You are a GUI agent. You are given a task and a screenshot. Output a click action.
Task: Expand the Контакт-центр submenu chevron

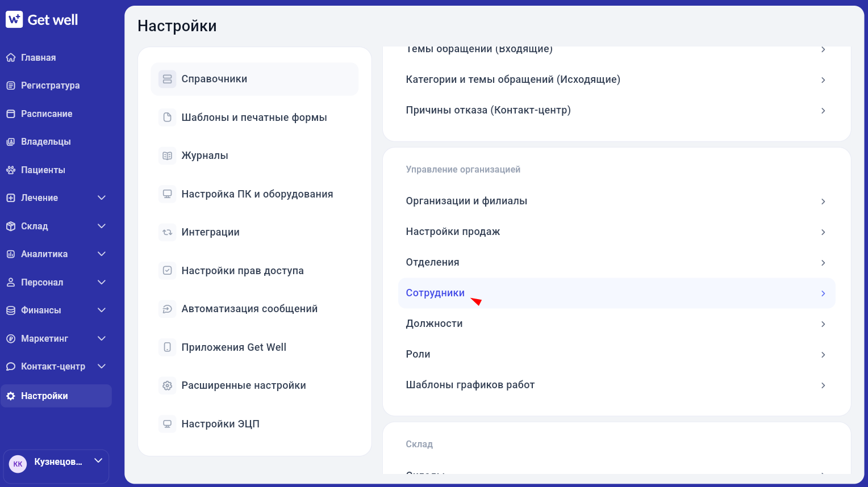pyautogui.click(x=102, y=366)
